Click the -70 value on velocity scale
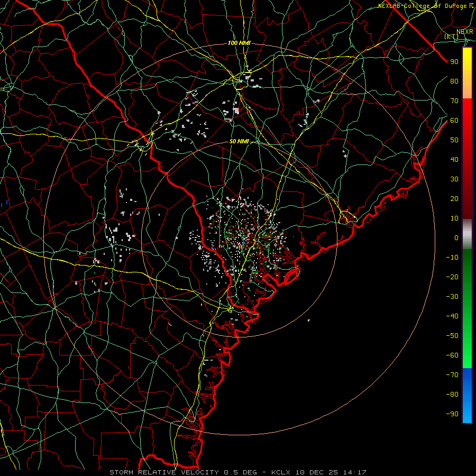Viewport: 476px width, 476px height. [x=452, y=375]
